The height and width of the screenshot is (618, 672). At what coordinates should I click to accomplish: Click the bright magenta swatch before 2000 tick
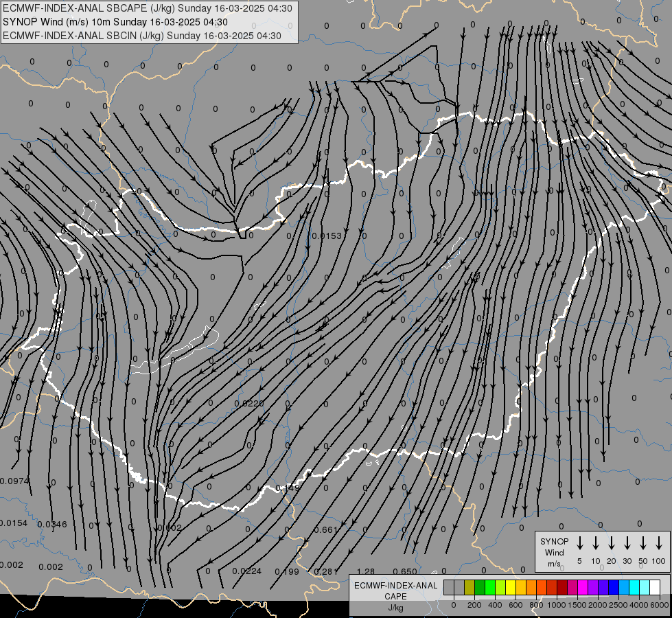pos(583,587)
